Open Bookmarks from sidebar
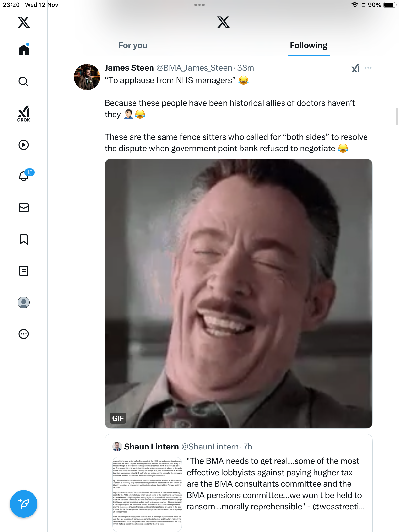The height and width of the screenshot is (532, 399). click(24, 239)
